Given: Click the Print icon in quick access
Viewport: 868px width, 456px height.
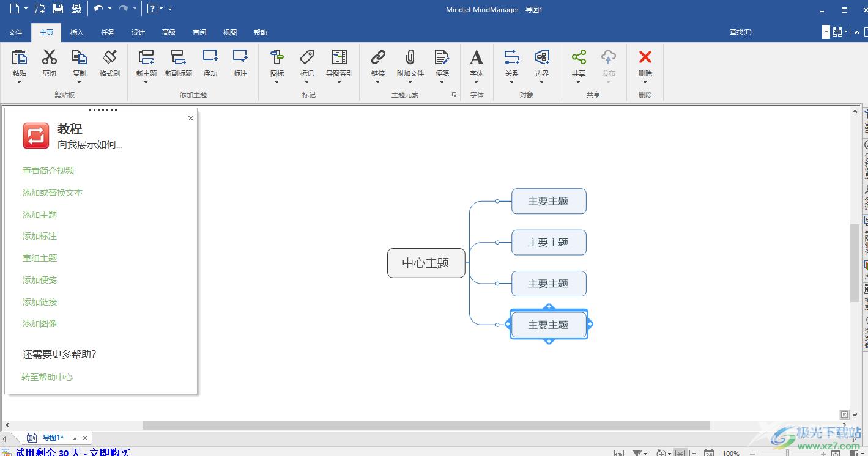Looking at the screenshot, I should pyautogui.click(x=76, y=9).
